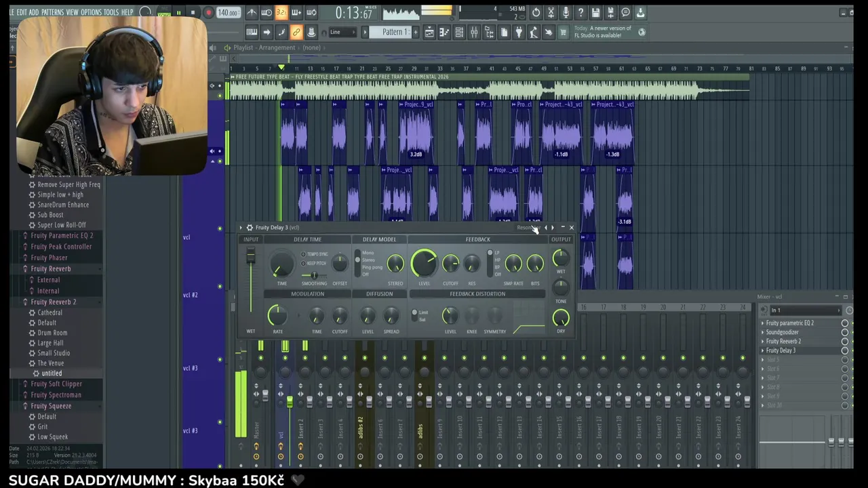Screen dimensions: 868x488
Task: Open Fruity Delay 3 settings gear icon
Action: click(x=250, y=227)
